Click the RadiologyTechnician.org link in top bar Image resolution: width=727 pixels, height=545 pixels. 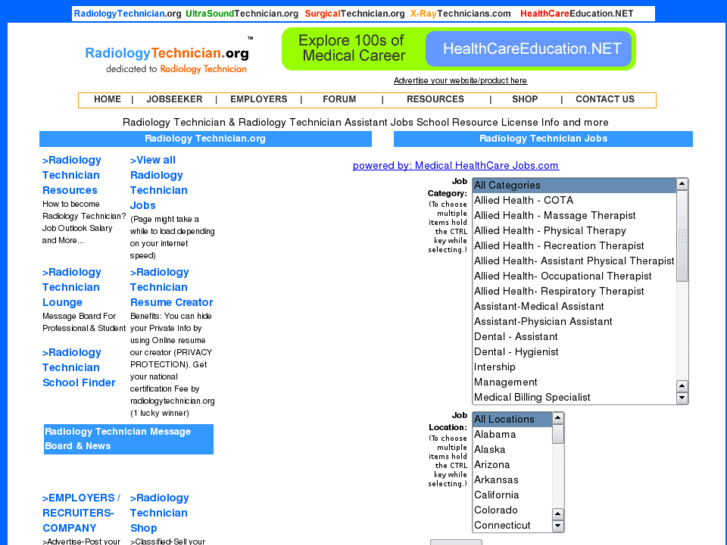point(128,13)
